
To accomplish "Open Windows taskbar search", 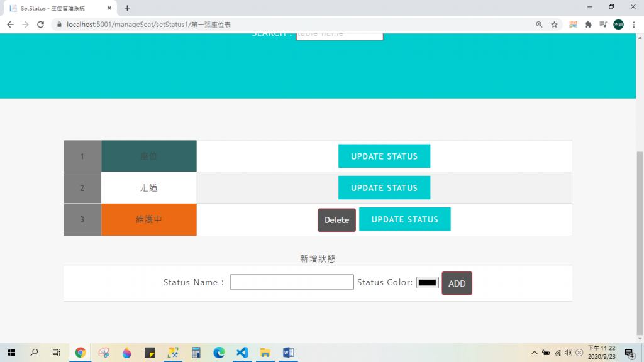I will [x=34, y=353].
